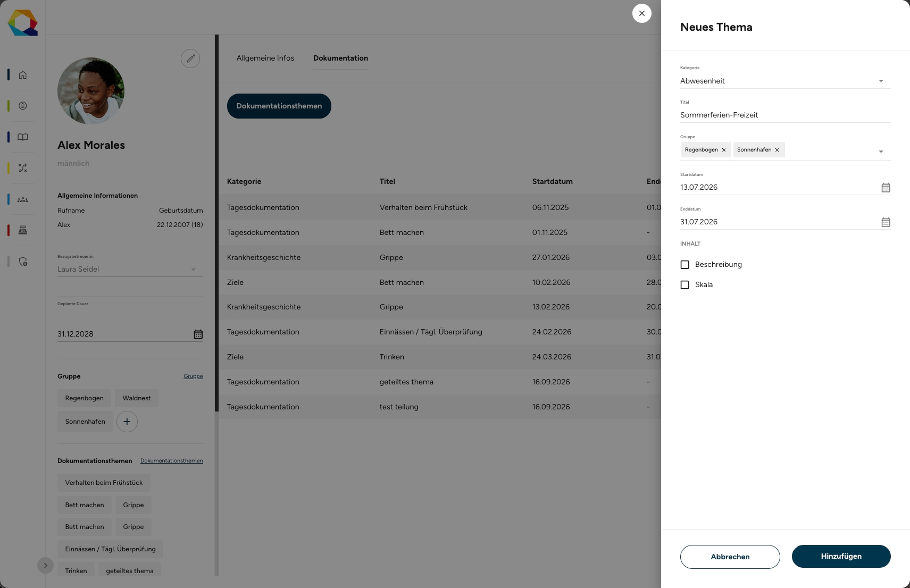Screen dimensions: 910x588
Task: Open the Enddatum calendar picker icon
Action: [886, 222]
